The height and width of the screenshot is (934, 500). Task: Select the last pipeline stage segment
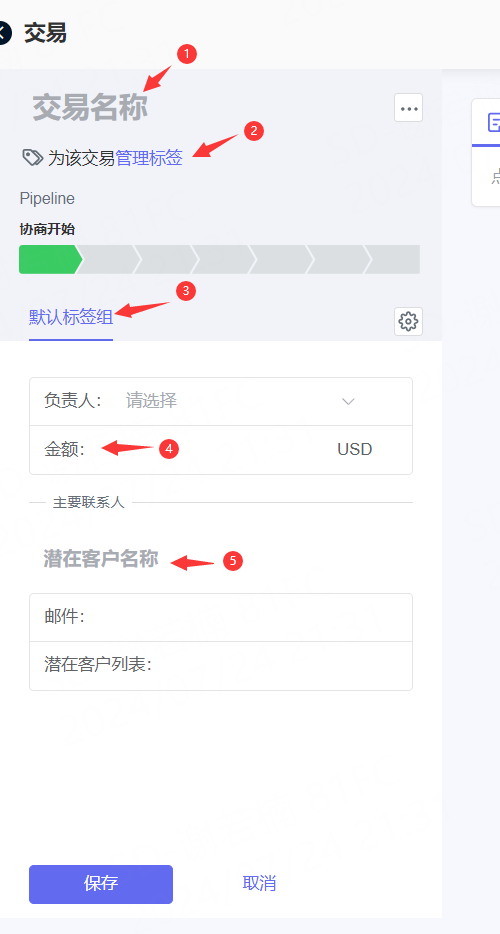(392, 259)
